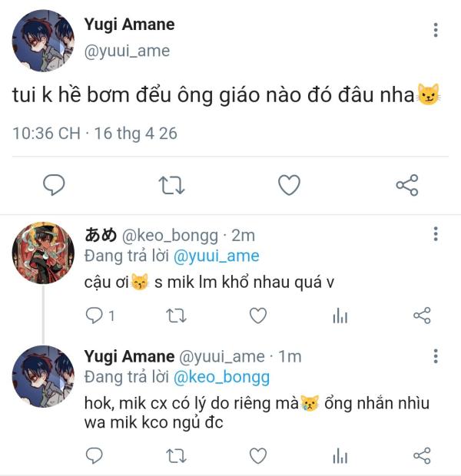Retweet Yugi Amane's bottom reply

point(176,456)
